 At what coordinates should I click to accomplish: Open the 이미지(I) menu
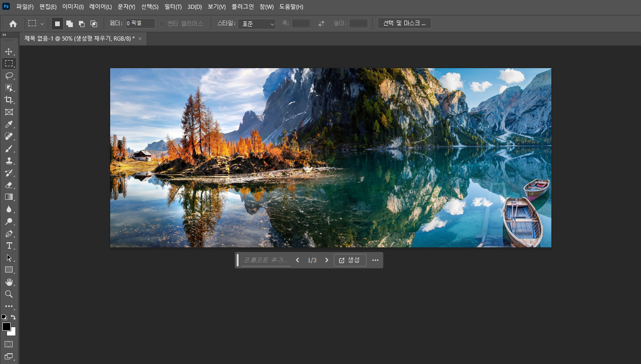click(x=73, y=7)
